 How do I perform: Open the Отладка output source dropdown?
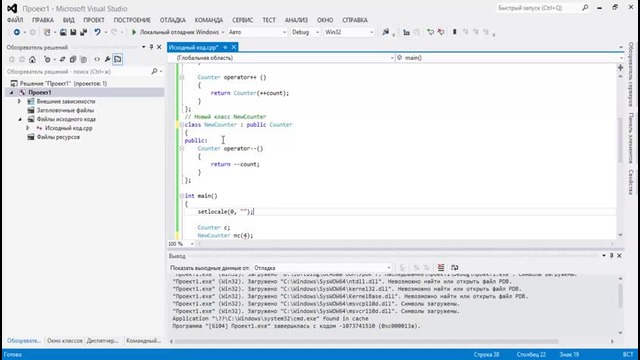tap(389, 268)
